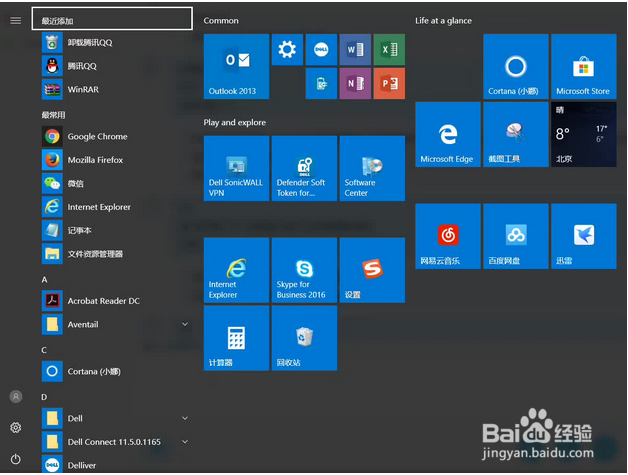Click the letter D section header
This screenshot has width=628, height=475.
44,397
